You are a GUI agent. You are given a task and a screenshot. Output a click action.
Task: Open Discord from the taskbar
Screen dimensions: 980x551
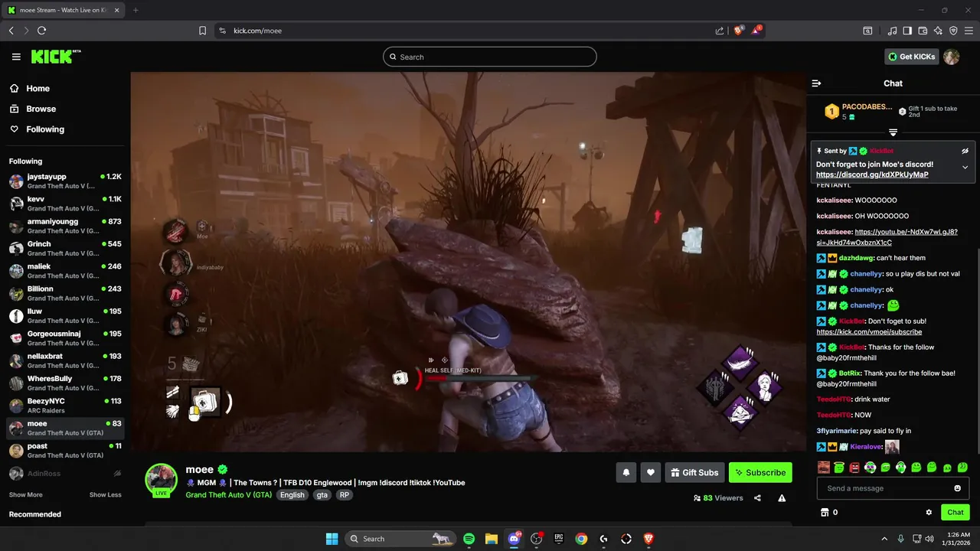click(x=514, y=539)
